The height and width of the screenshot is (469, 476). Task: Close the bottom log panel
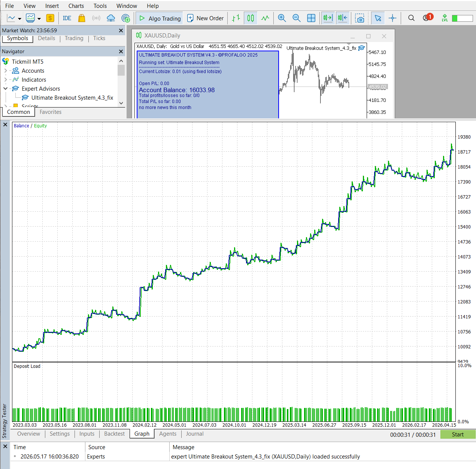click(5, 447)
